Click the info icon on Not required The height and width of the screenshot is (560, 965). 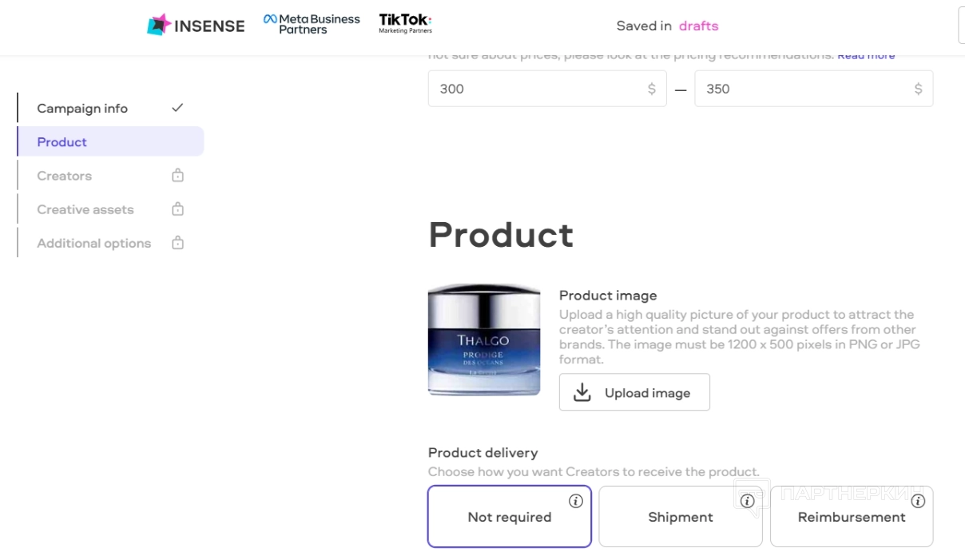click(576, 501)
